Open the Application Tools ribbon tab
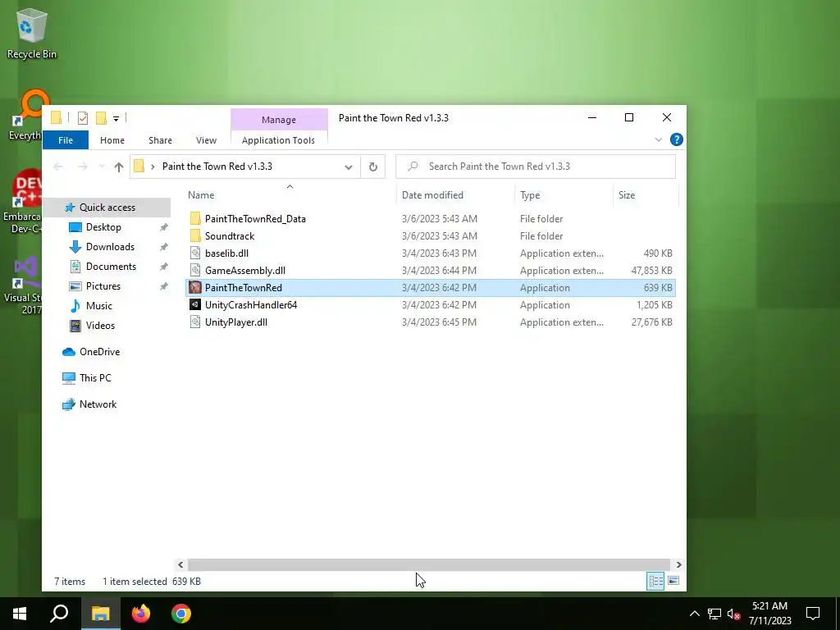The height and width of the screenshot is (630, 840). point(279,140)
